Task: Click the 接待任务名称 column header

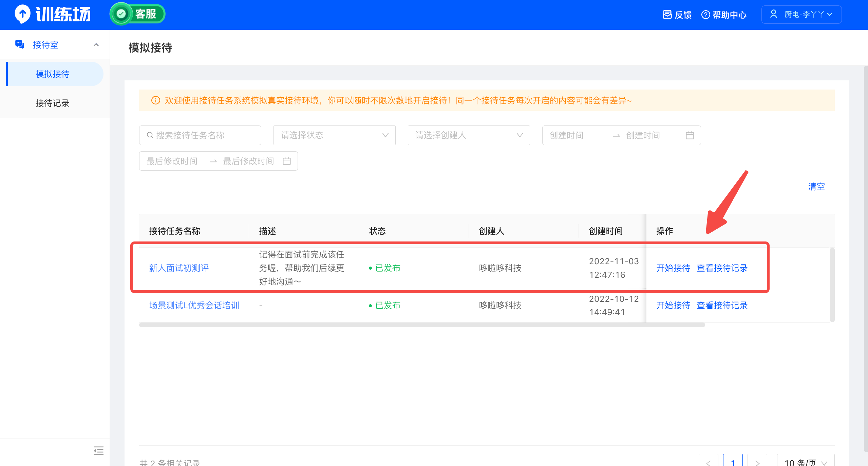Action: 174,231
